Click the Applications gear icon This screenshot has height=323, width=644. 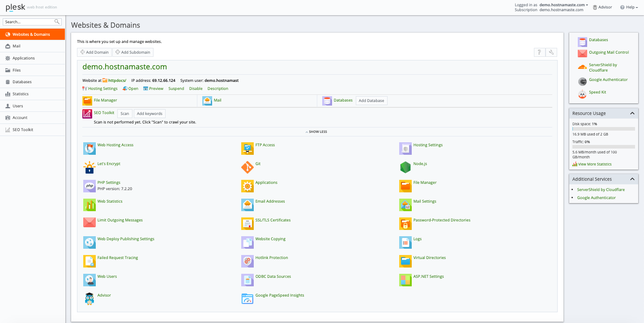coord(247,186)
